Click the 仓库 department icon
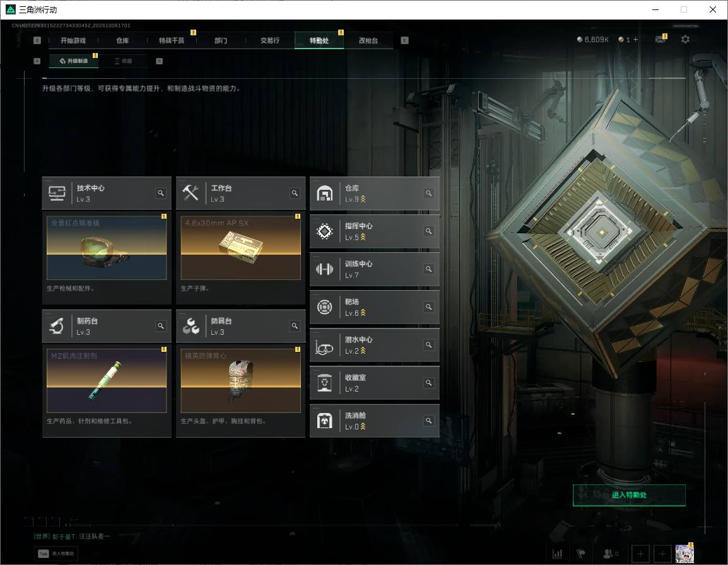Viewport: 728px width, 565px height. tap(324, 193)
